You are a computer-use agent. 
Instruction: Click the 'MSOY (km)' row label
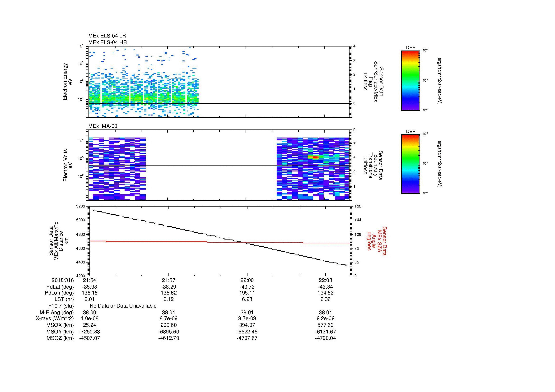coord(60,332)
